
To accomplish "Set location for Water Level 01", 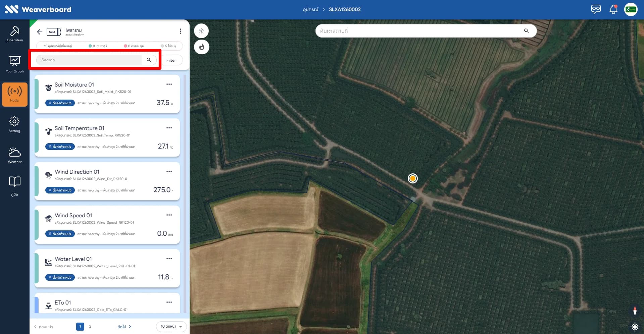I will click(x=60, y=277).
